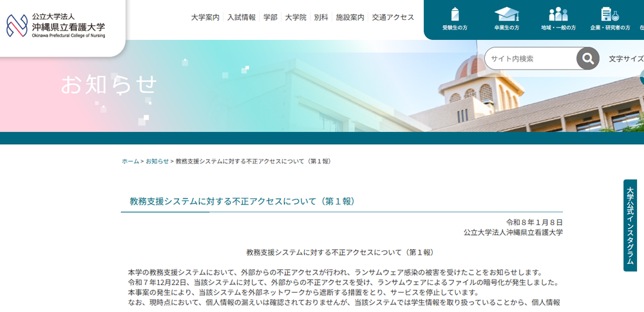Click the お知らせ banner heading

[x=109, y=84]
